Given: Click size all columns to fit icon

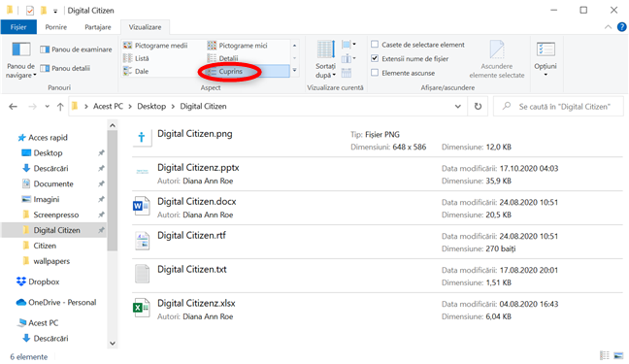Looking at the screenshot, I should 347,73.
